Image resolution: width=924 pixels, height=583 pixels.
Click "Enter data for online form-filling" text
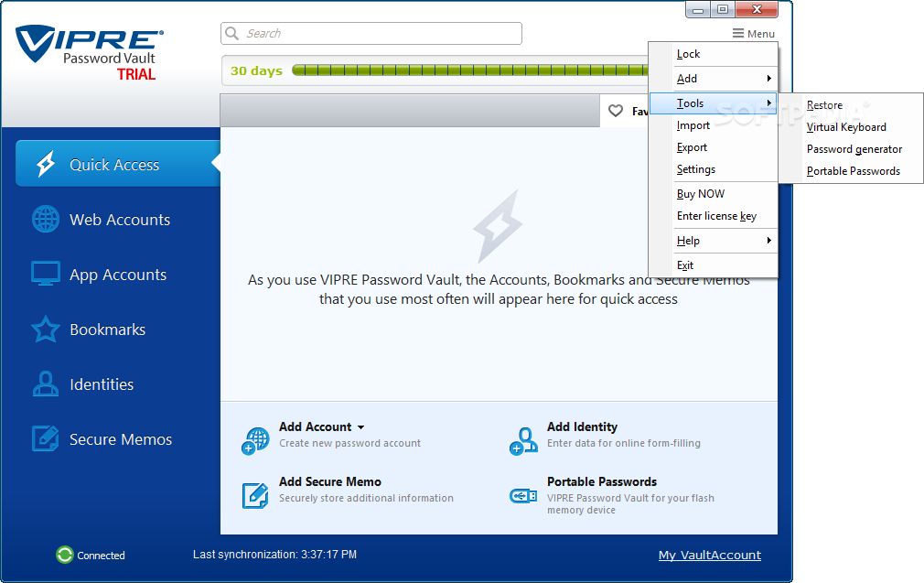coord(623,443)
